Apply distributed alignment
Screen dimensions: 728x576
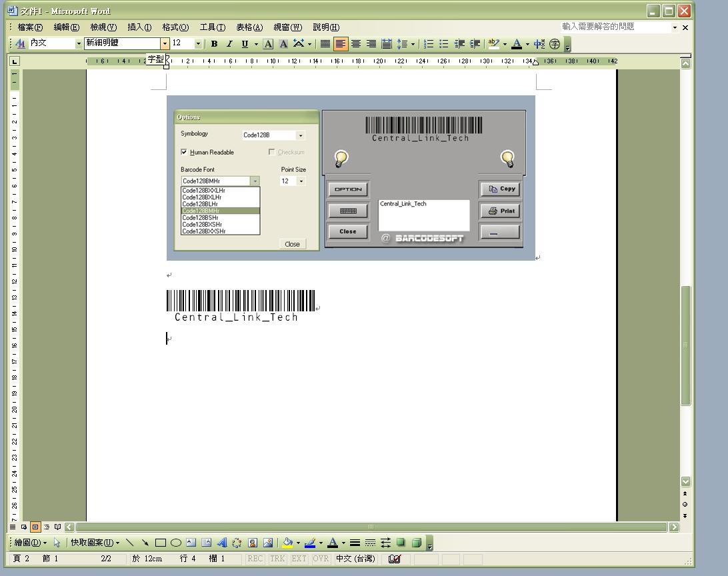(x=387, y=43)
